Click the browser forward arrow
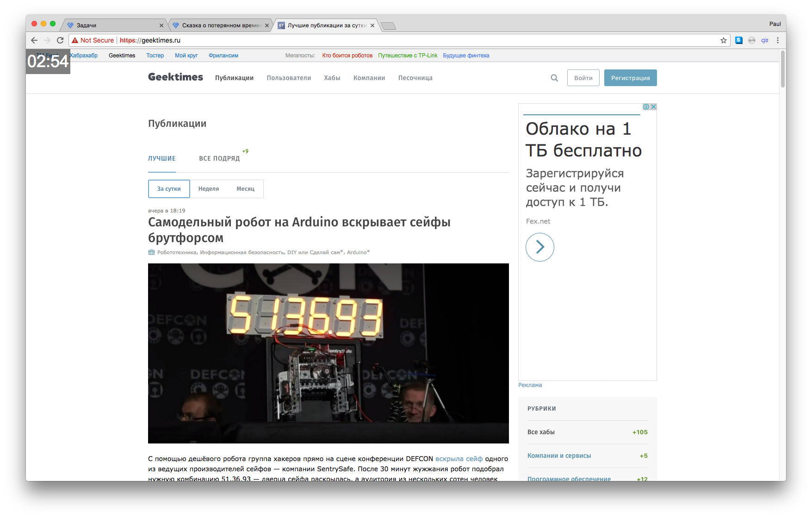Viewport: 812px width, 518px height. pos(47,40)
